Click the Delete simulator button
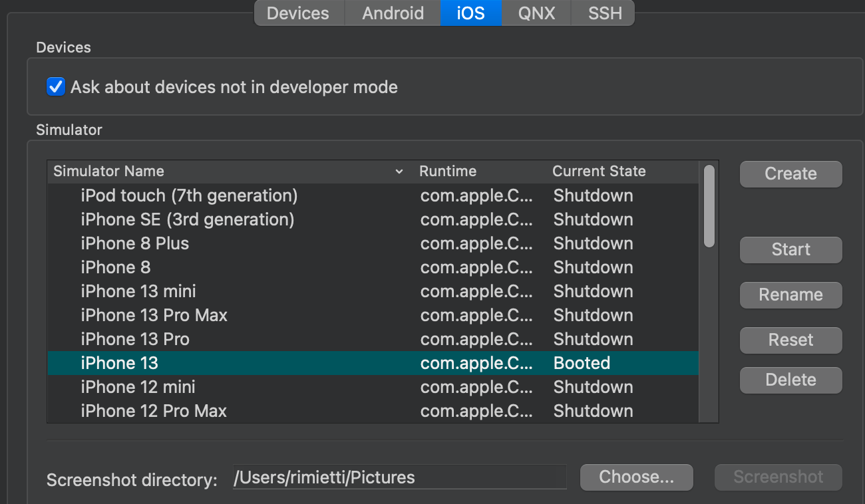 coord(790,380)
